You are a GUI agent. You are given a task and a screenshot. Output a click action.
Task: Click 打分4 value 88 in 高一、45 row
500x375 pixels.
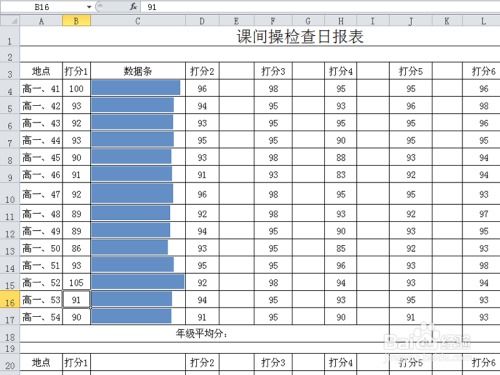pos(341,157)
